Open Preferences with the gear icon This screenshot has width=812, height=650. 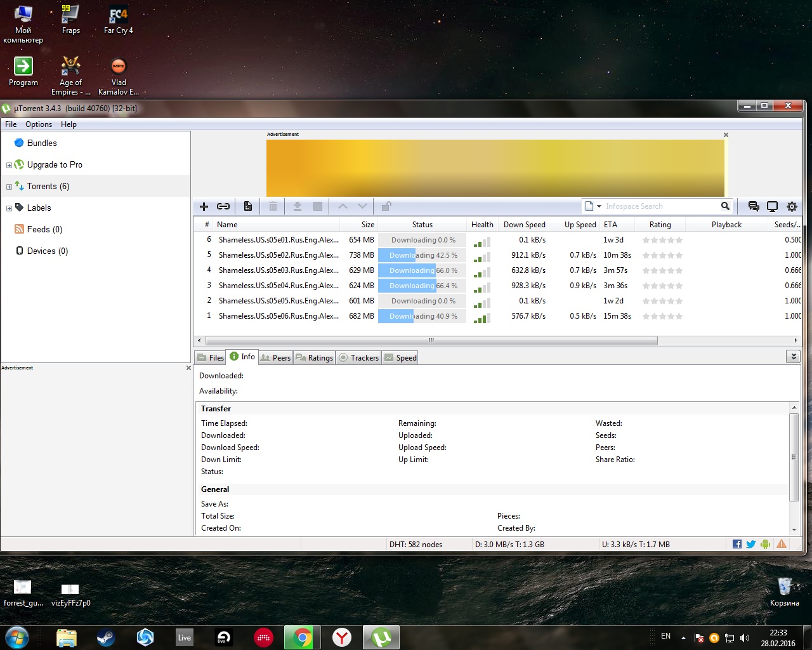click(x=792, y=206)
